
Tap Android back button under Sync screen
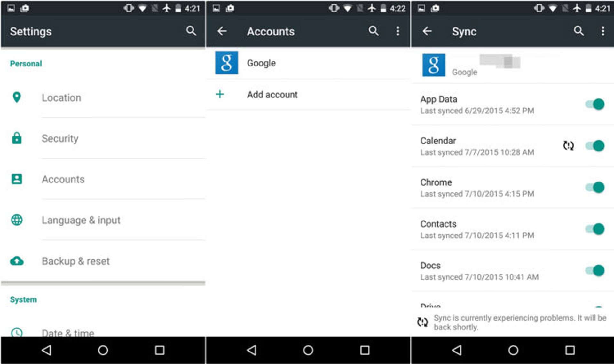tap(457, 350)
